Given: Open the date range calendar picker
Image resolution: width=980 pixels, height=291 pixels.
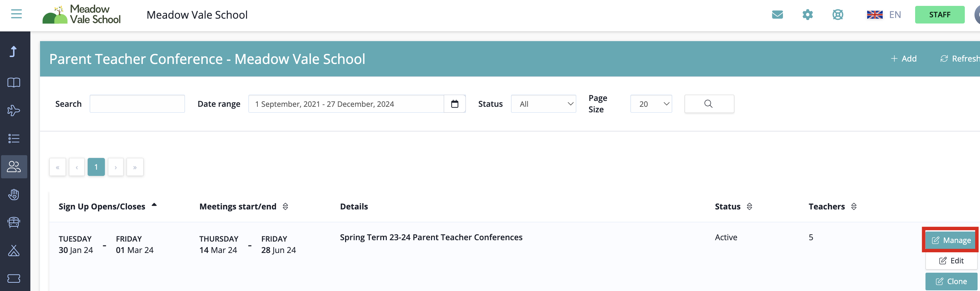Looking at the screenshot, I should click(x=454, y=104).
